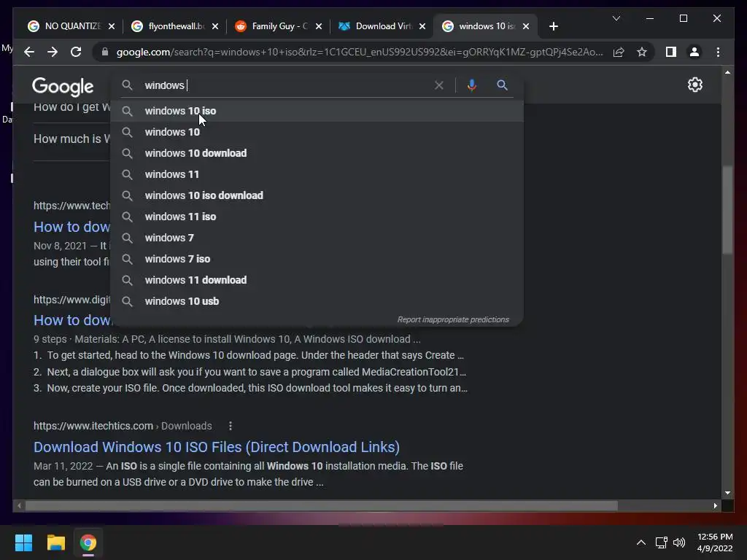
Task: Click the scroll-right arrow at the bottom
Action: [716, 506]
